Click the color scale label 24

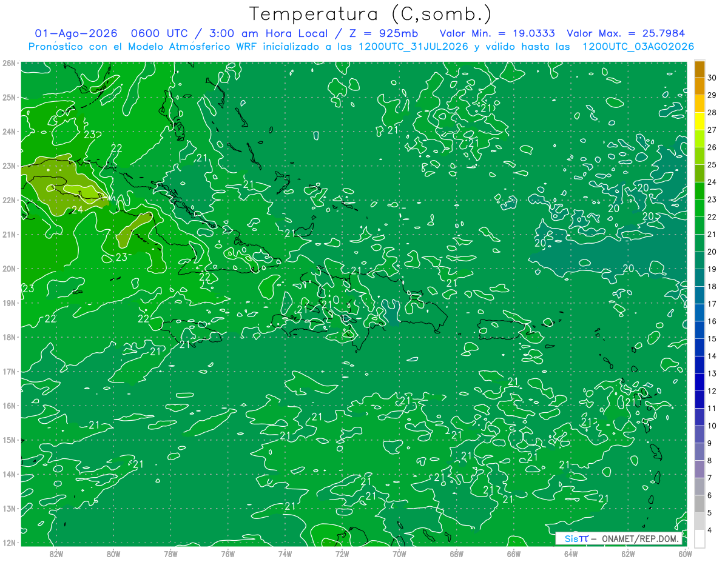(x=712, y=182)
